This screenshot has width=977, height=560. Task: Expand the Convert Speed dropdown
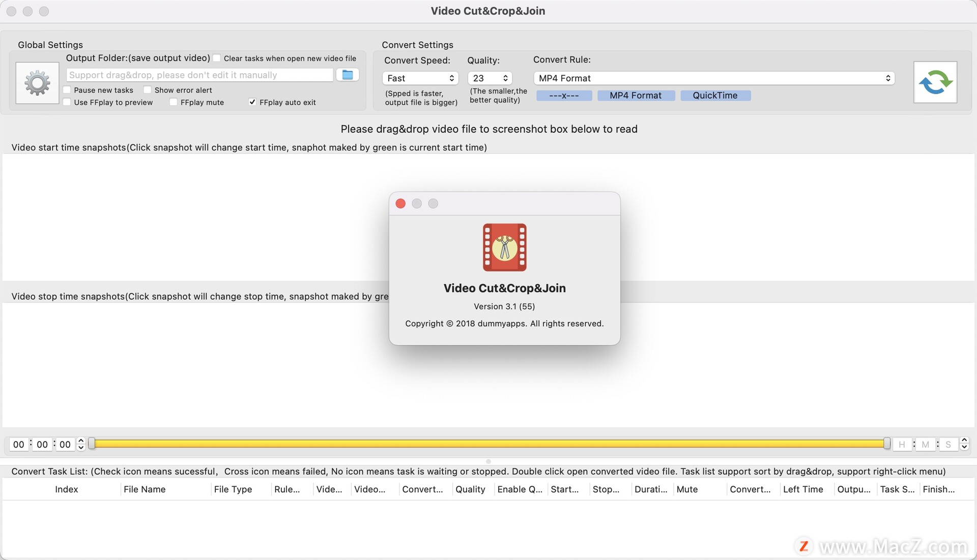(x=420, y=78)
